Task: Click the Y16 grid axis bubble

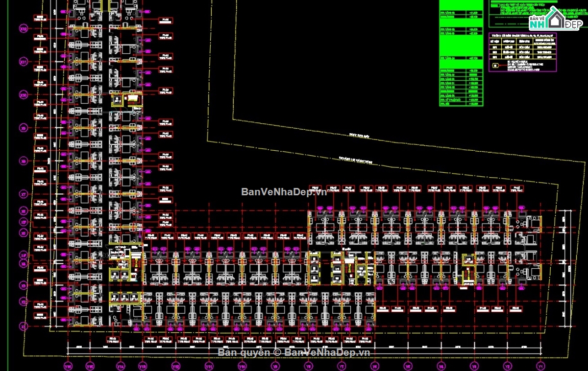Action: coord(68,366)
